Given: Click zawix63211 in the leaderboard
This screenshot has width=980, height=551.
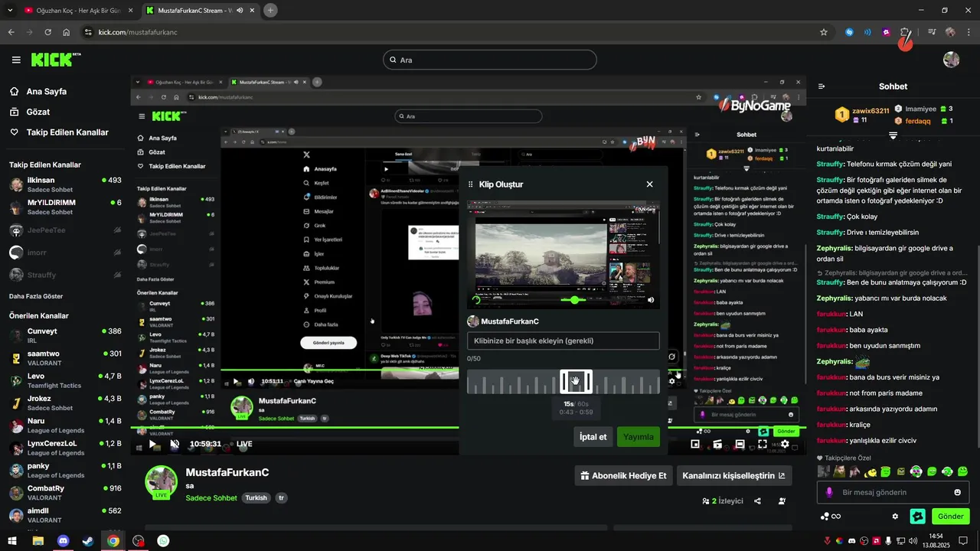Looking at the screenshot, I should (x=871, y=111).
